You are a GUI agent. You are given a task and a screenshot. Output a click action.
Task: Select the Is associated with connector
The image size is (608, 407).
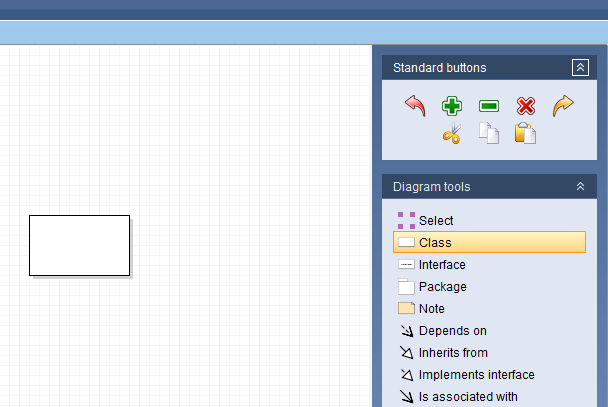(468, 397)
